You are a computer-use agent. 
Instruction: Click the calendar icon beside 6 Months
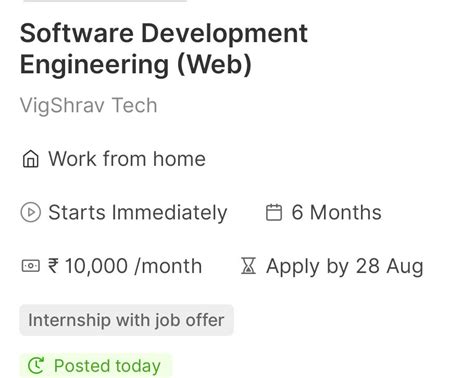274,212
